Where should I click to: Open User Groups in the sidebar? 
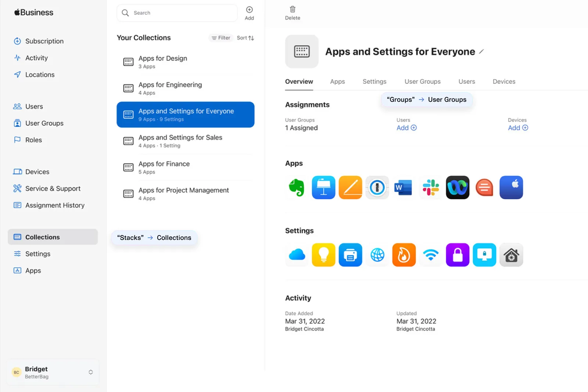(x=39, y=123)
